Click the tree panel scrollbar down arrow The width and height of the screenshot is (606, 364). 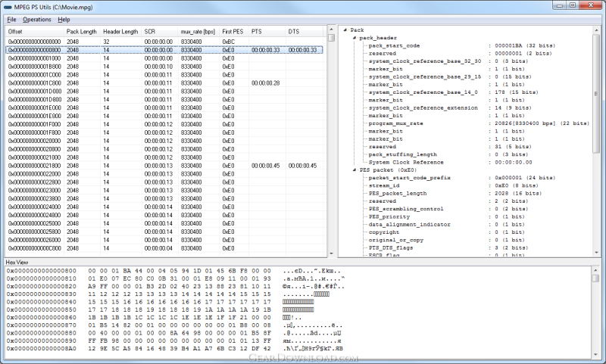pos(595,254)
